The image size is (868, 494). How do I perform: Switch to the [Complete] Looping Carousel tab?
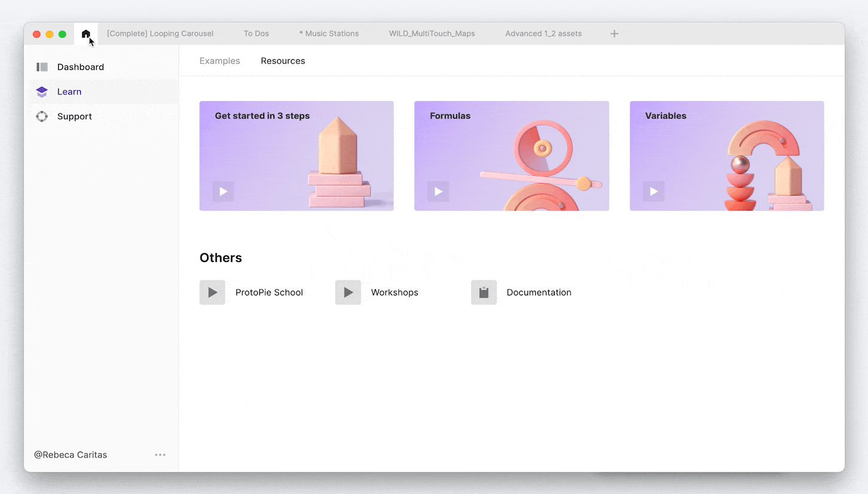click(x=160, y=33)
